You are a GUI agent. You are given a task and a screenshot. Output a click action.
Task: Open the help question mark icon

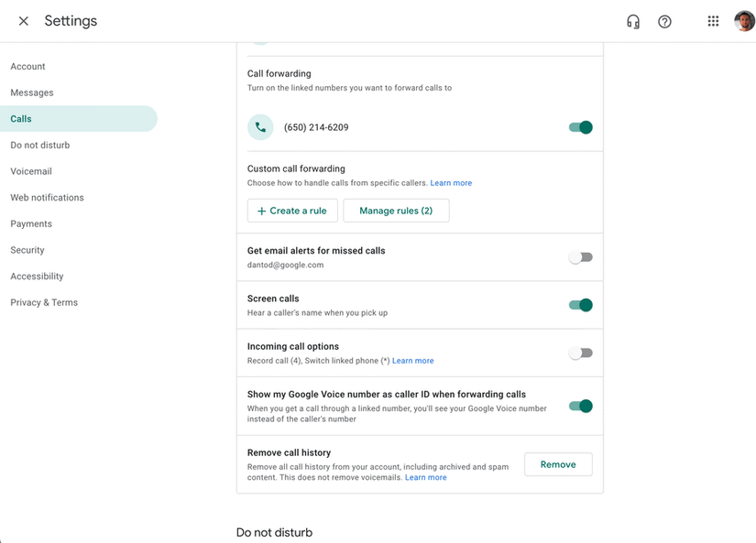(665, 22)
